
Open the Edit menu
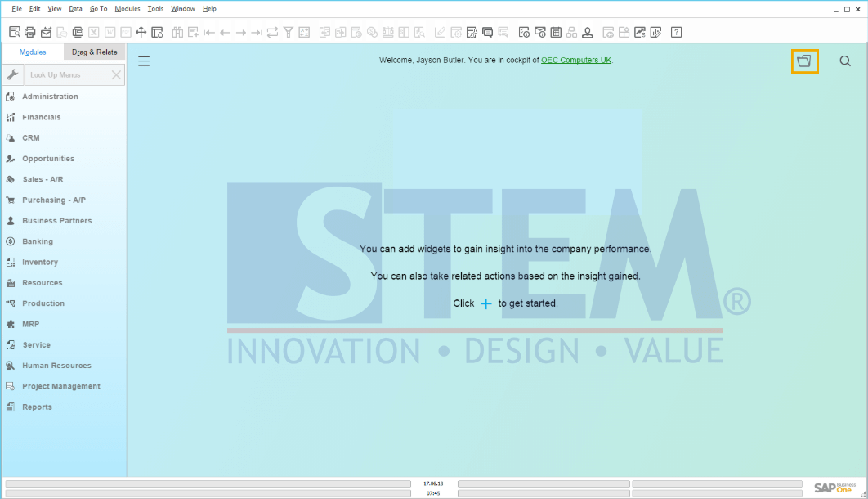[35, 9]
